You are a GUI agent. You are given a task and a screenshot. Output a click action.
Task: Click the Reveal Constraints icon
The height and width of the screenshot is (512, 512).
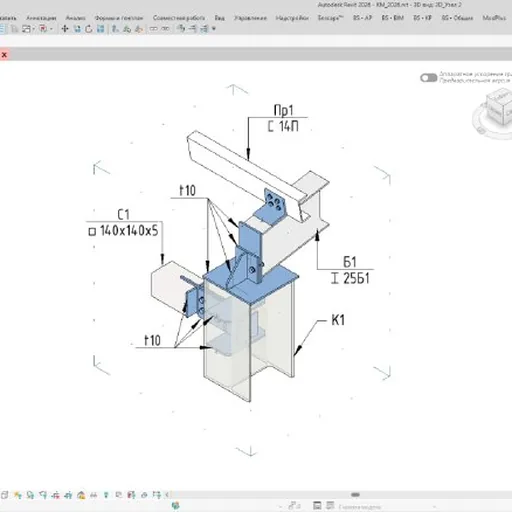(157, 495)
